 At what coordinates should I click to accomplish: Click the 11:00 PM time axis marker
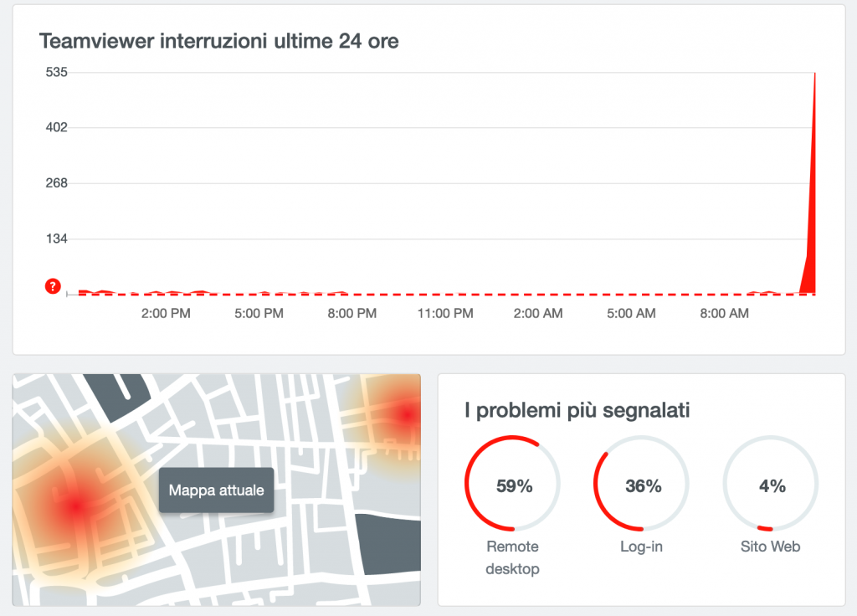point(445,314)
